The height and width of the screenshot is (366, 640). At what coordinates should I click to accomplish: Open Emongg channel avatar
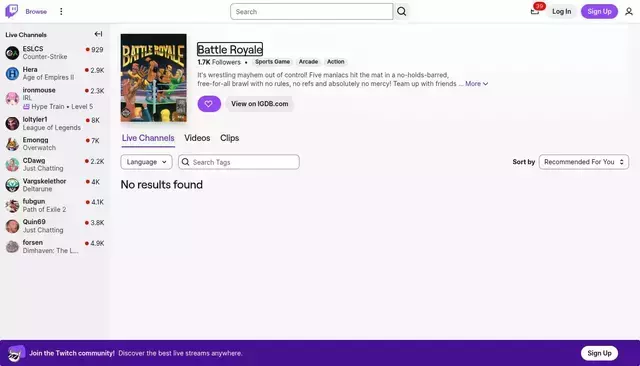(x=12, y=144)
